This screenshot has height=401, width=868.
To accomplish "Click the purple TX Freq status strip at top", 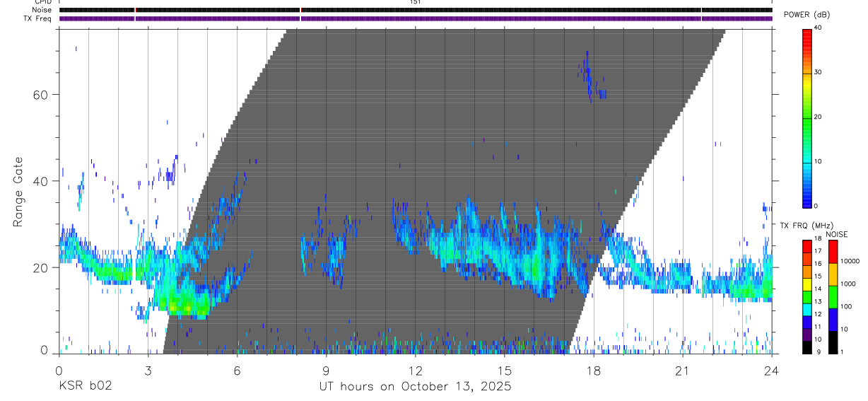I will (416, 18).
